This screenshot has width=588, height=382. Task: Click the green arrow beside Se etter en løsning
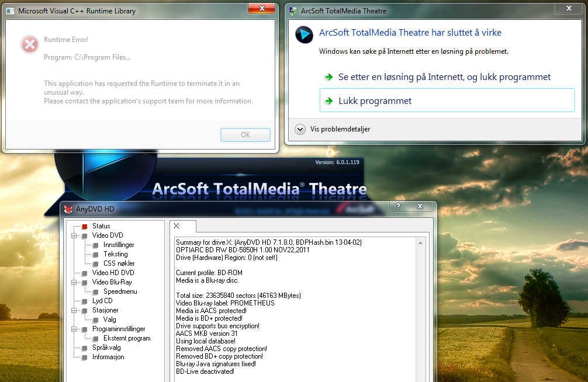click(x=329, y=77)
